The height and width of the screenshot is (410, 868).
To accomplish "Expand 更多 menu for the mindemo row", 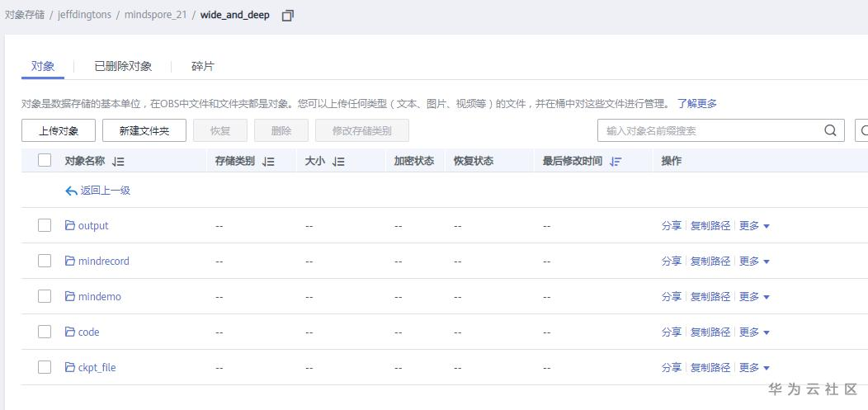I will pos(754,297).
